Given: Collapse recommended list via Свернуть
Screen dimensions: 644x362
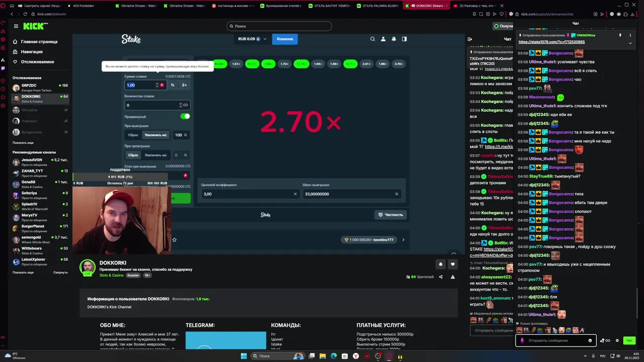Looking at the screenshot, I should point(60,272).
